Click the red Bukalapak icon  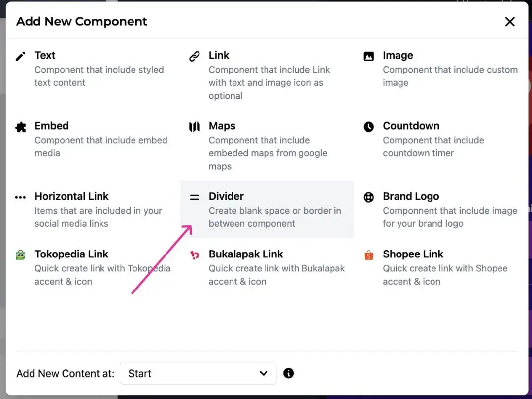[195, 255]
